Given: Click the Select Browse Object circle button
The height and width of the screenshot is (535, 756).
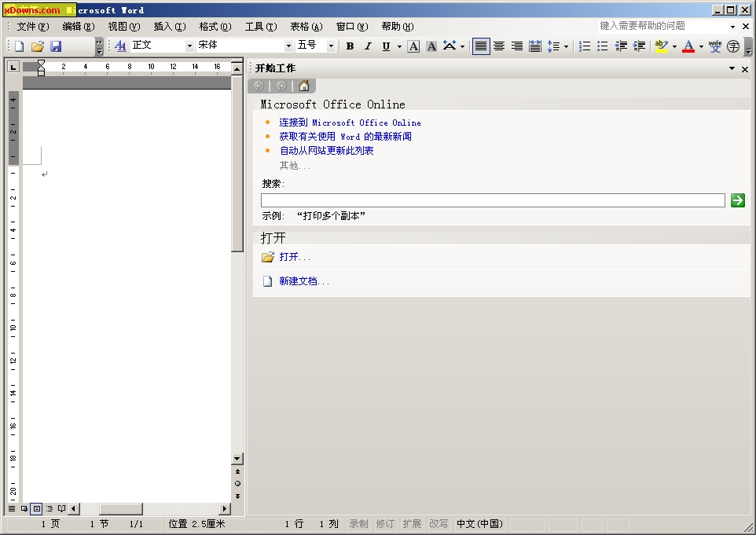Looking at the screenshot, I should [x=237, y=483].
